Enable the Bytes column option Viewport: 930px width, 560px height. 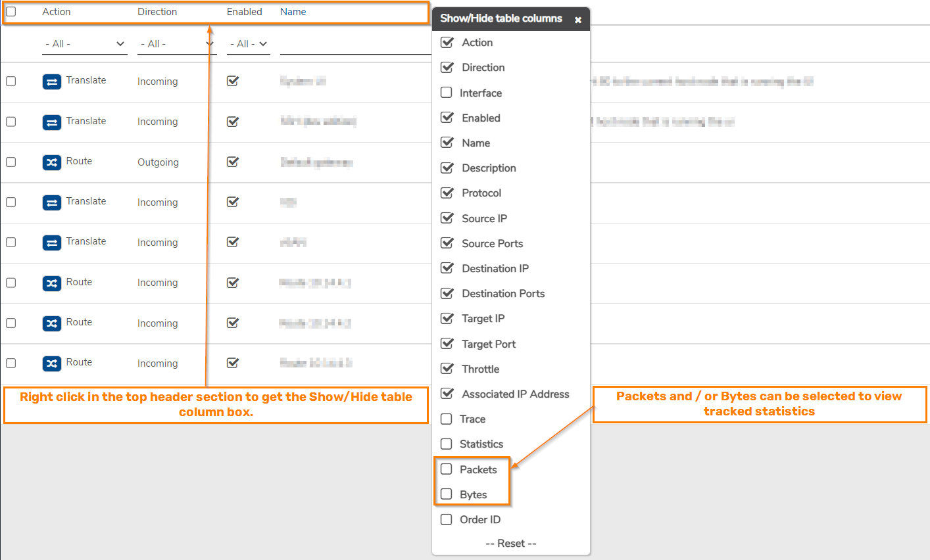[447, 494]
